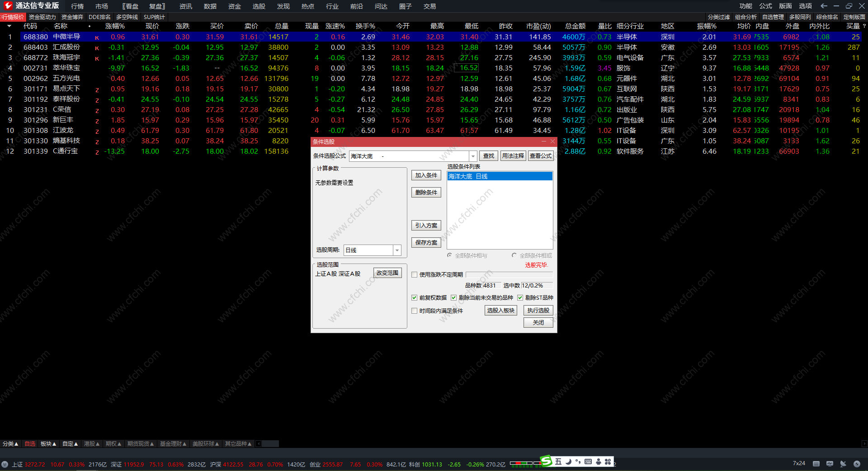Screen dimensions: 868x471
Task: Click the horizontal scrollbar beside bottom category tabs
Action: click(x=270, y=444)
